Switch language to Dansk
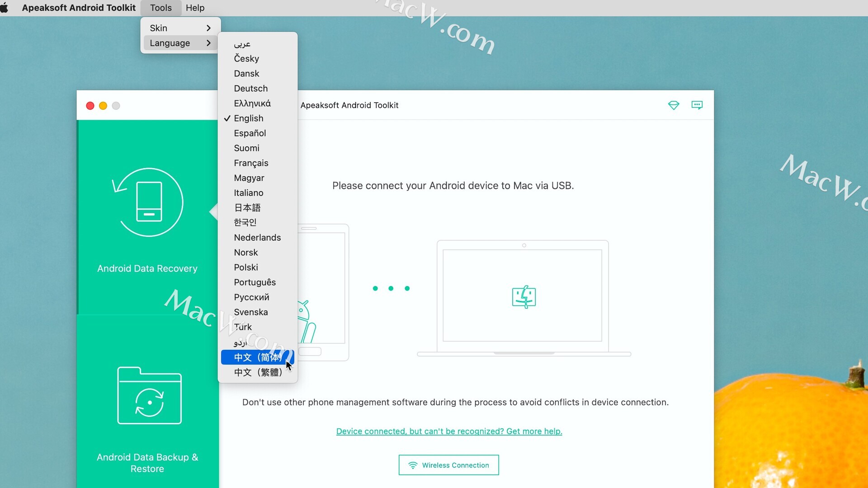The height and width of the screenshot is (488, 868). (x=258, y=74)
